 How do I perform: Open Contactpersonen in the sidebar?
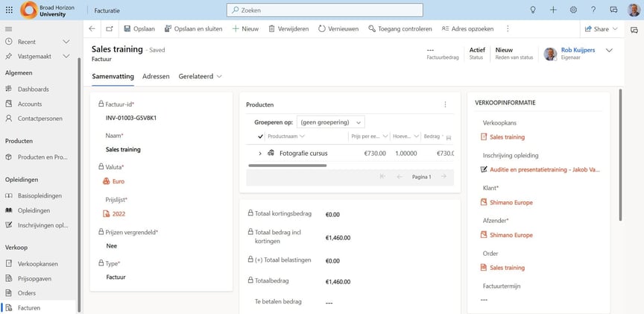pyautogui.click(x=38, y=119)
